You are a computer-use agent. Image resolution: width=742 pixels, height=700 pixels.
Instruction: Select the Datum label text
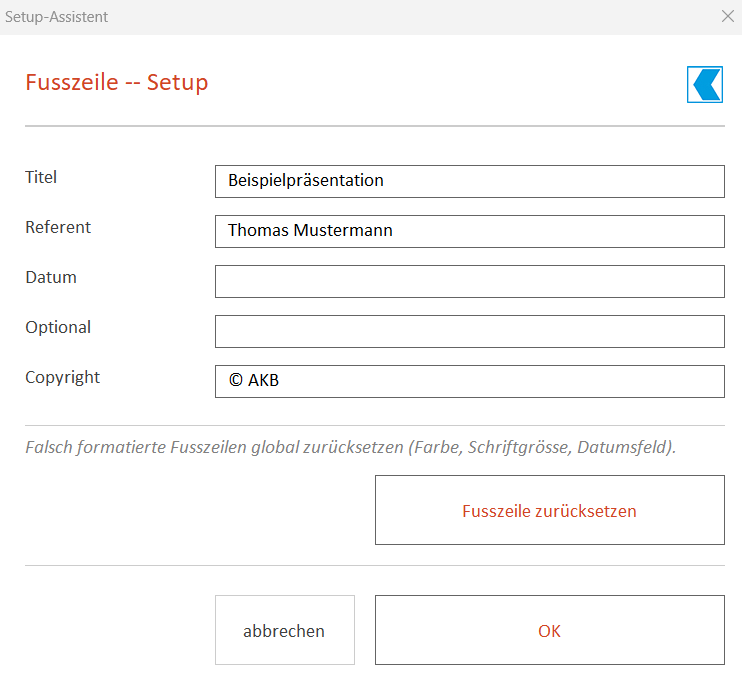tap(51, 277)
